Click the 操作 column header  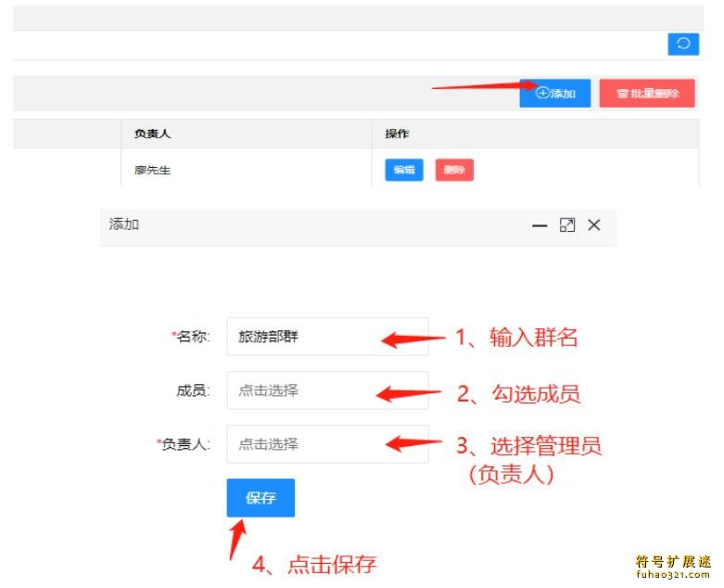coord(397,134)
